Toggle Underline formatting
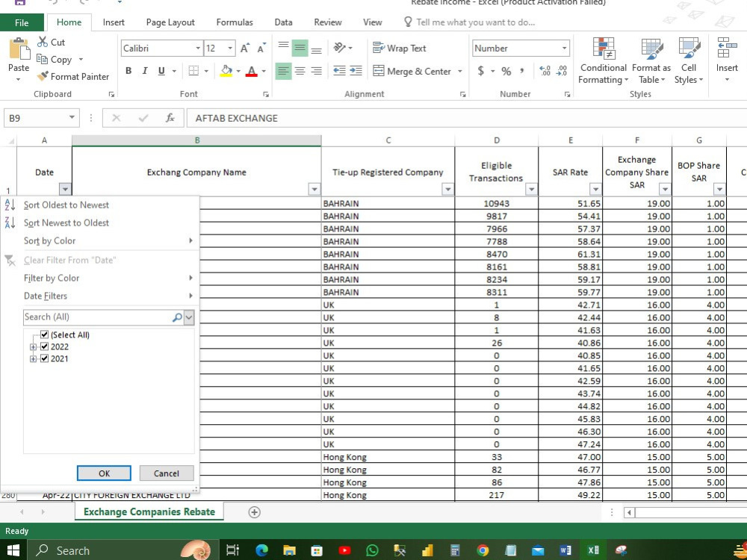The height and width of the screenshot is (560, 747). (161, 71)
